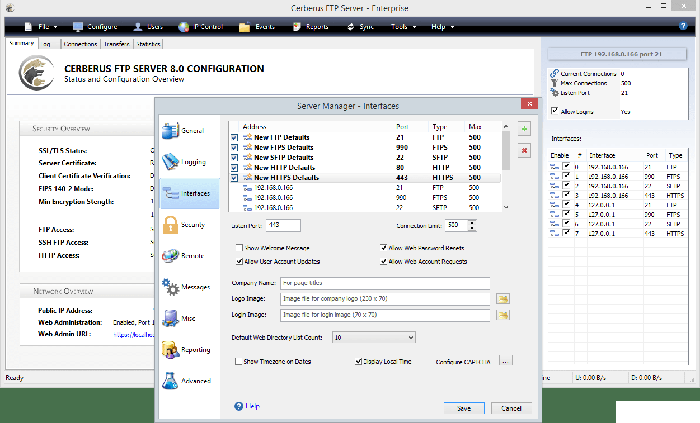Image resolution: width=700 pixels, height=423 pixels.
Task: Open the Reporting settings page icon
Action: point(170,349)
